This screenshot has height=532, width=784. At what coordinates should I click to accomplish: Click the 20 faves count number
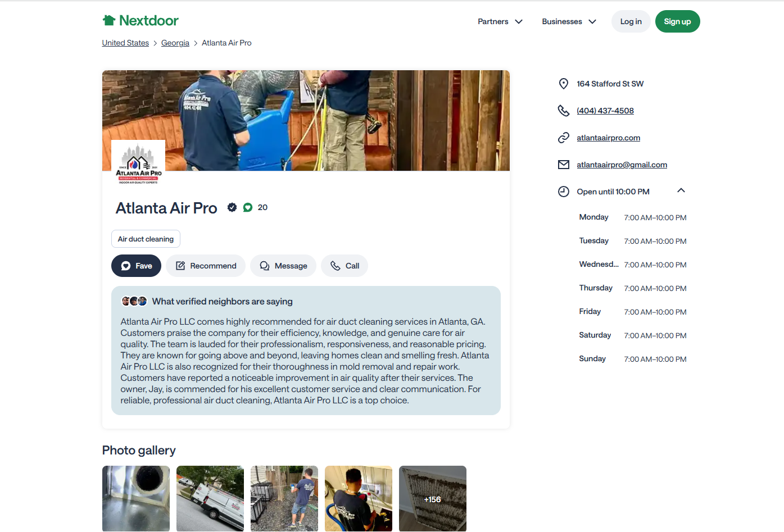point(262,207)
